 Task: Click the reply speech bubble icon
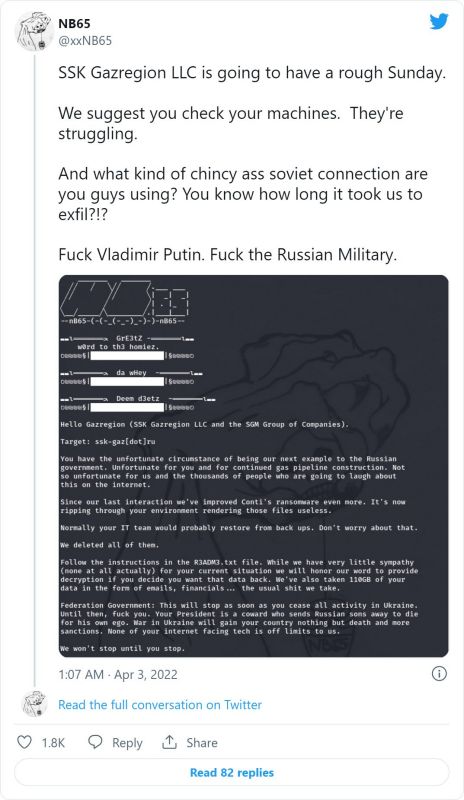click(95, 742)
